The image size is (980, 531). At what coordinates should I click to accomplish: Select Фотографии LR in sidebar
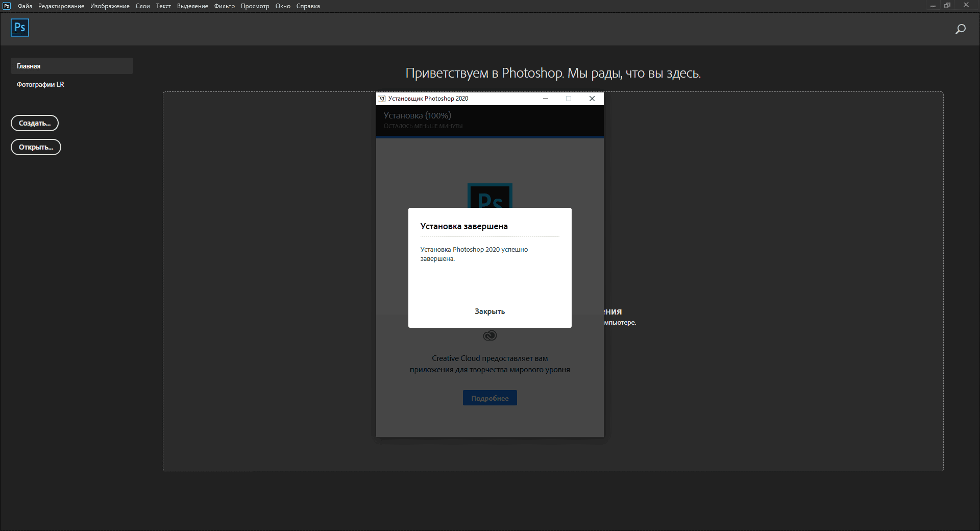[x=40, y=84]
